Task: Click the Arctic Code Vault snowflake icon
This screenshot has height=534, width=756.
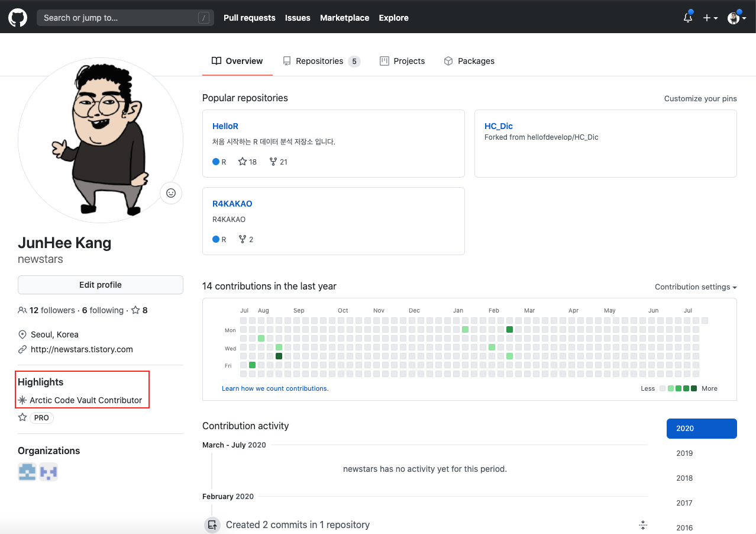Action: pos(22,400)
